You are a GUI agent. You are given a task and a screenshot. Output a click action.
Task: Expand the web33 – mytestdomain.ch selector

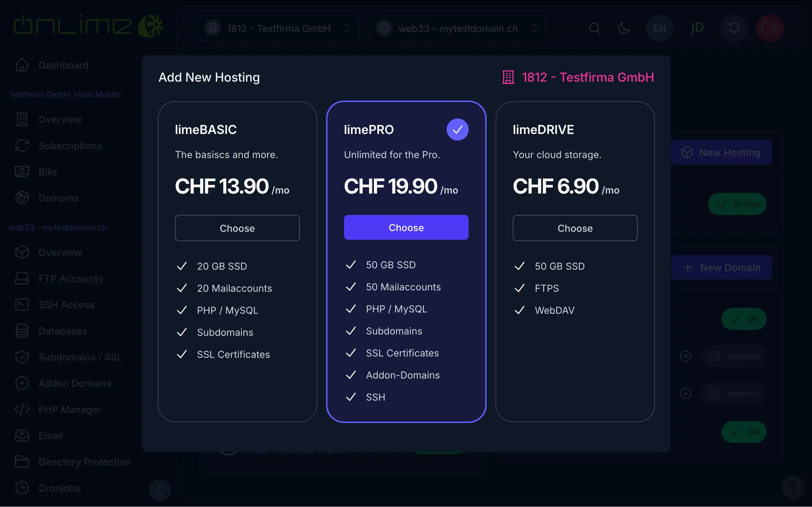coord(457,28)
